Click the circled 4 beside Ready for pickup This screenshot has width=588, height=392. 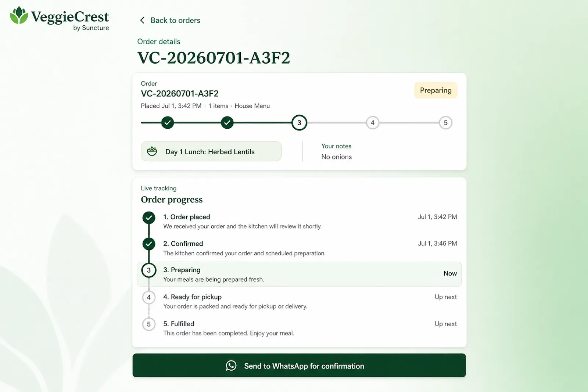(x=149, y=298)
